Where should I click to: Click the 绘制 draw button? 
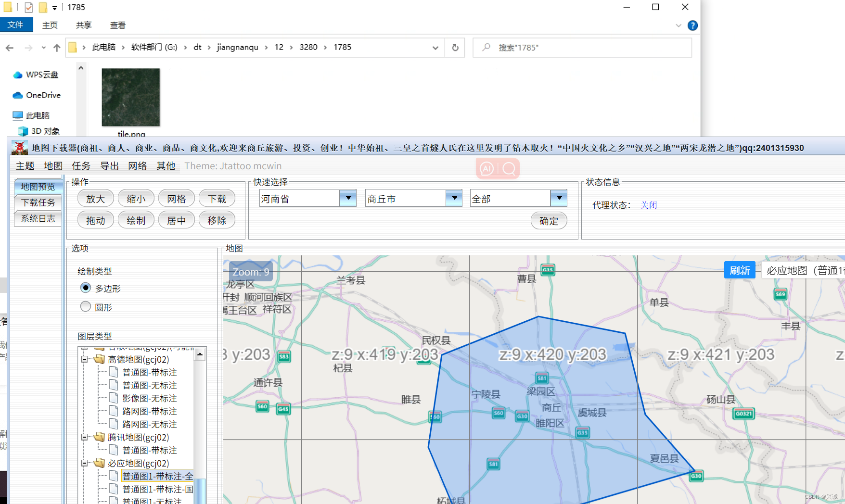tap(136, 220)
